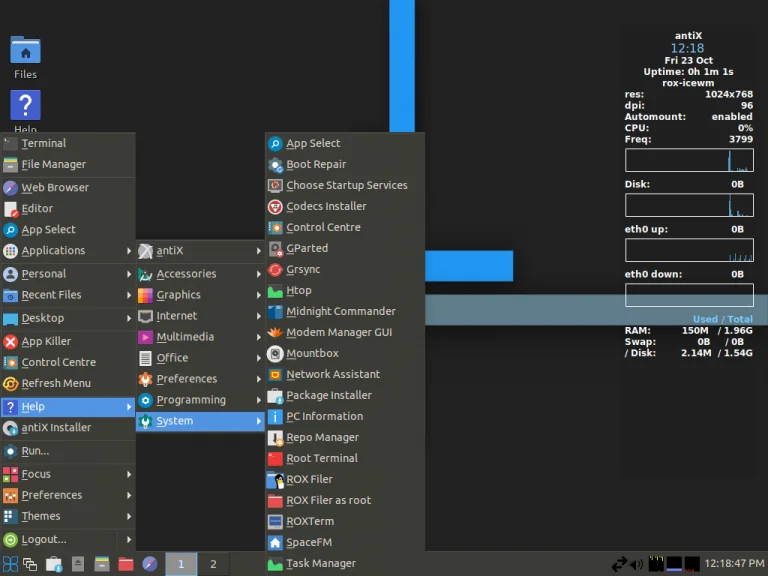The width and height of the screenshot is (768, 576).
Task: Click the clock in the taskbar
Action: click(733, 564)
